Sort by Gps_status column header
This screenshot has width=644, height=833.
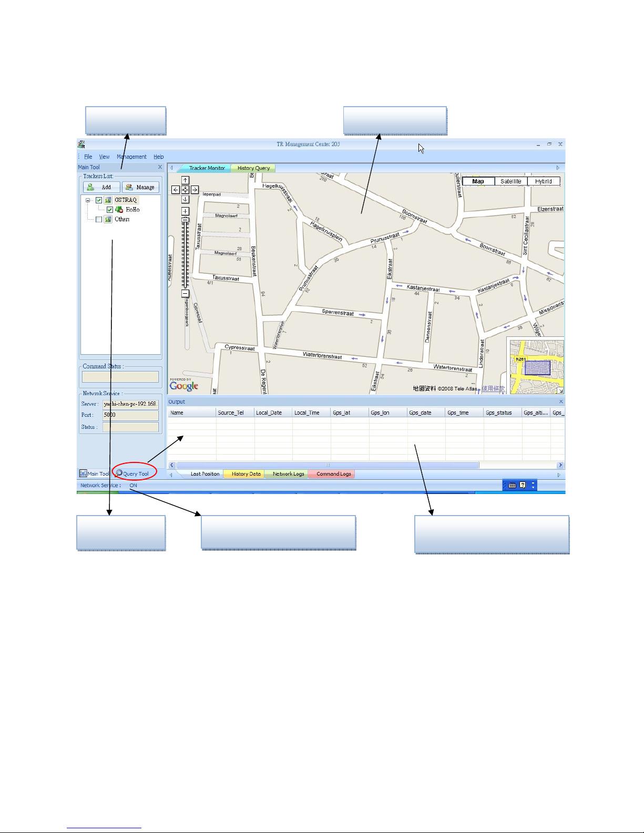[x=503, y=413]
